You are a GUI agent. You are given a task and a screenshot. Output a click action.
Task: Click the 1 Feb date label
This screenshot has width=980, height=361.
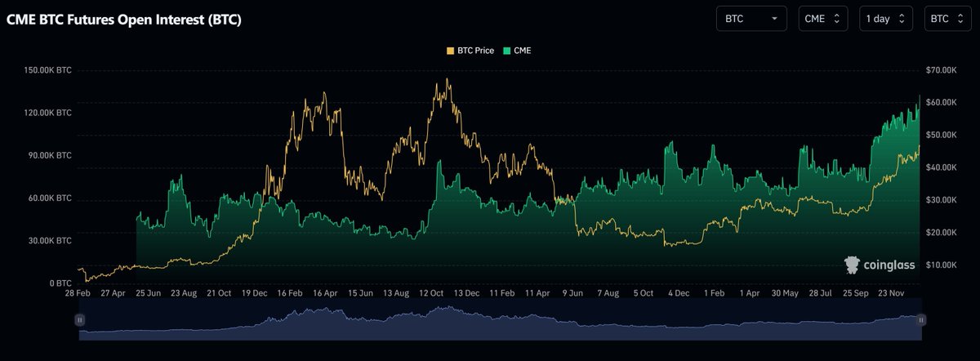[715, 292]
